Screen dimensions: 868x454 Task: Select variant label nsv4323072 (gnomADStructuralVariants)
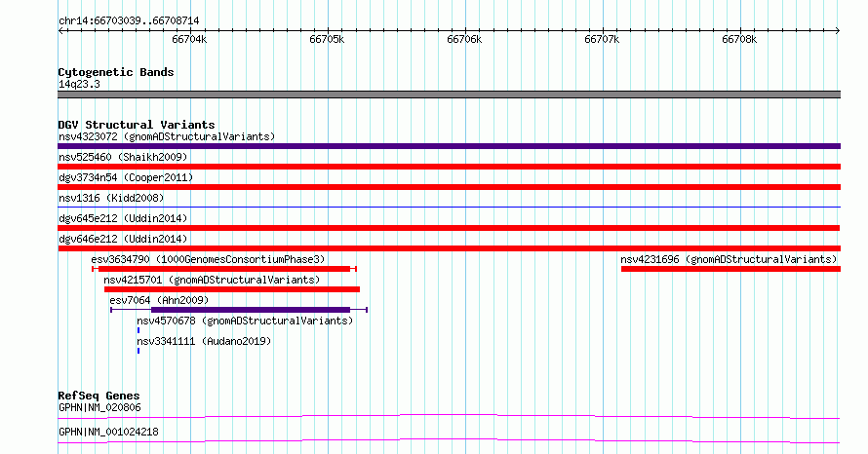[x=167, y=136]
